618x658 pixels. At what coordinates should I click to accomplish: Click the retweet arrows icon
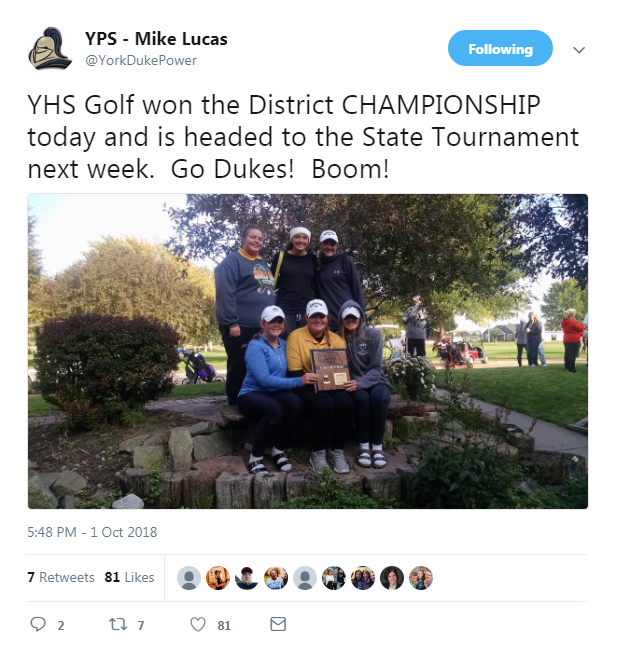coord(118,624)
